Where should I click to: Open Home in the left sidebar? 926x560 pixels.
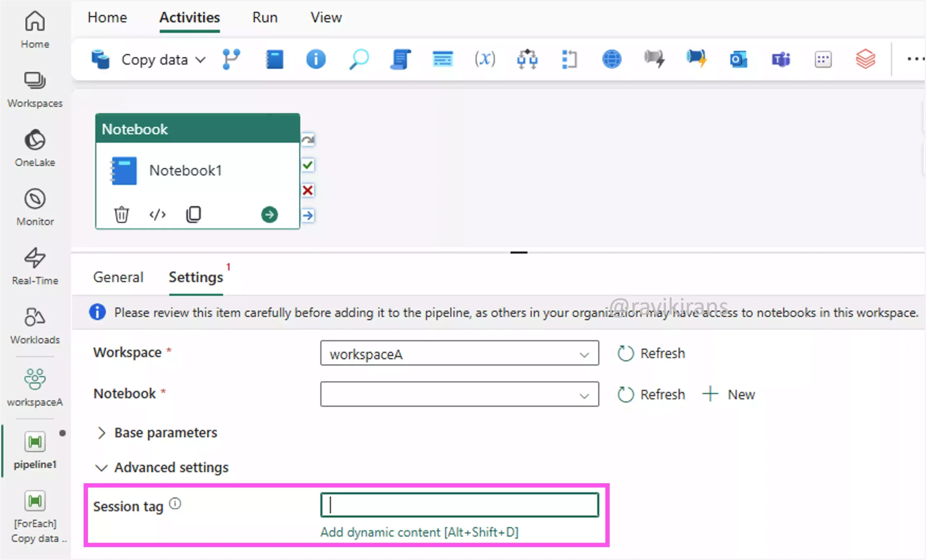[35, 29]
